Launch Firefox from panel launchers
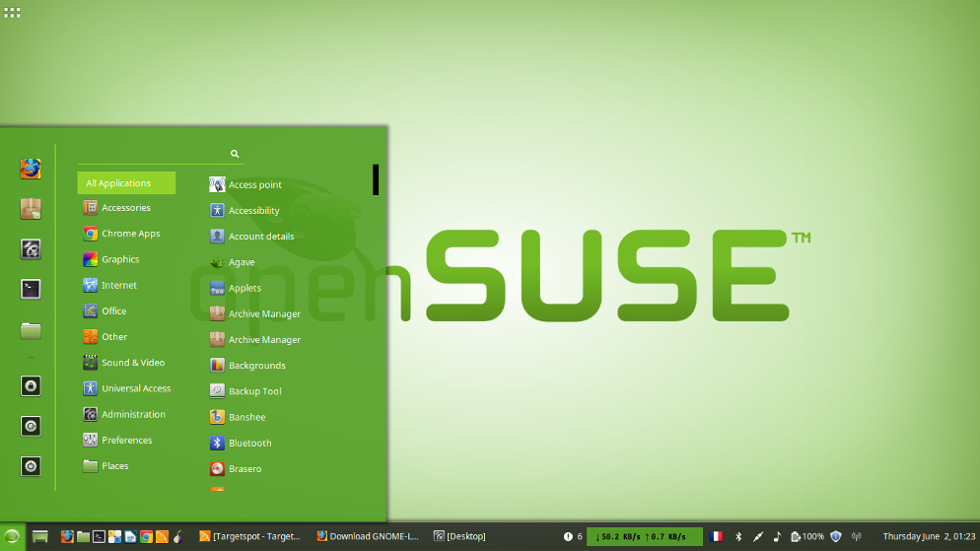The width and height of the screenshot is (980, 551). point(67,536)
